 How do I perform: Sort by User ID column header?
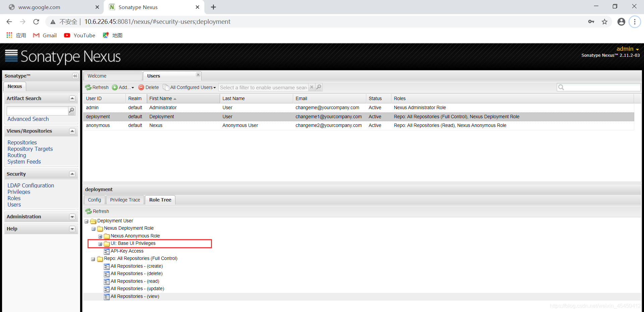(x=104, y=98)
